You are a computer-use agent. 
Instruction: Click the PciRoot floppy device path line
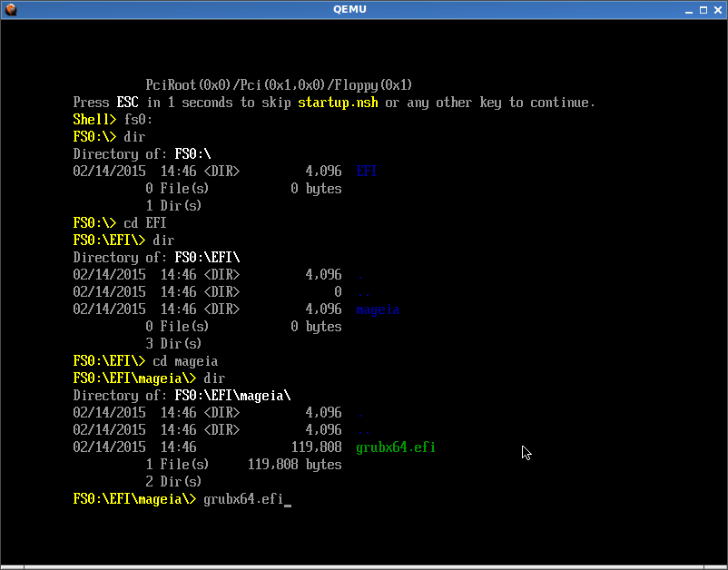click(x=280, y=84)
